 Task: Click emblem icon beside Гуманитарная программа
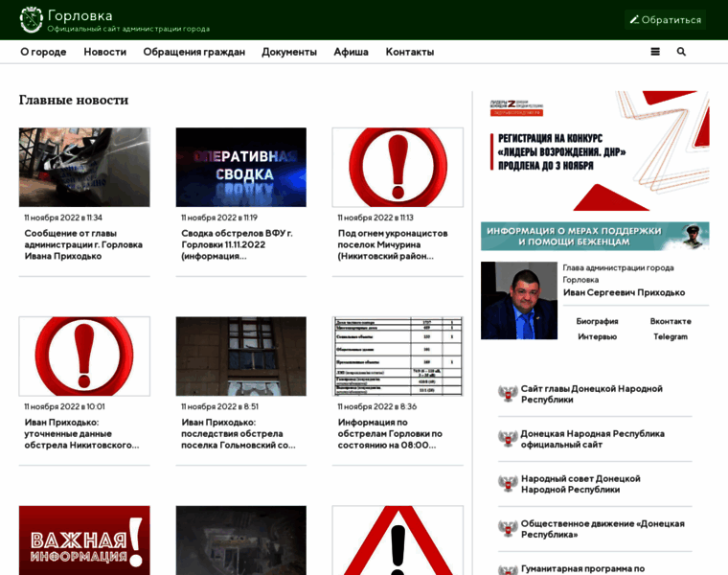coord(508,567)
